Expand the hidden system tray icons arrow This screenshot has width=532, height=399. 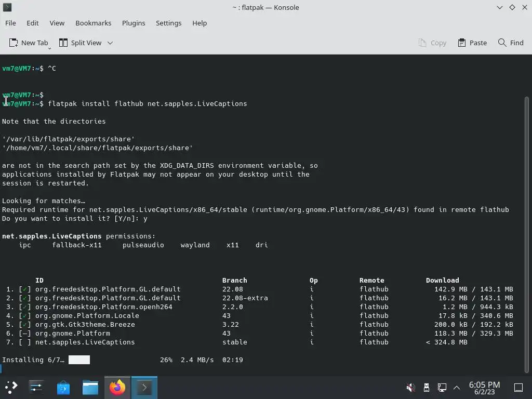tap(457, 387)
